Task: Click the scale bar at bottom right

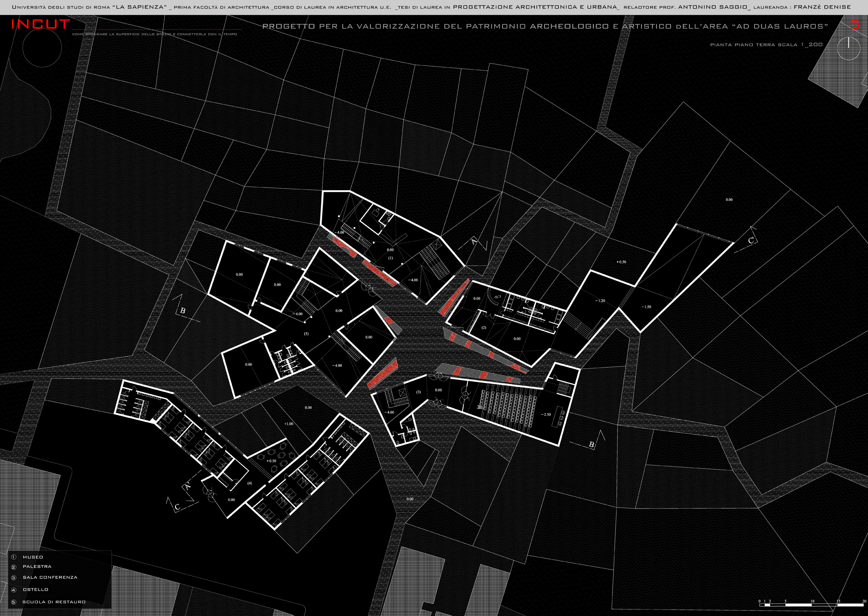Action: (x=812, y=605)
